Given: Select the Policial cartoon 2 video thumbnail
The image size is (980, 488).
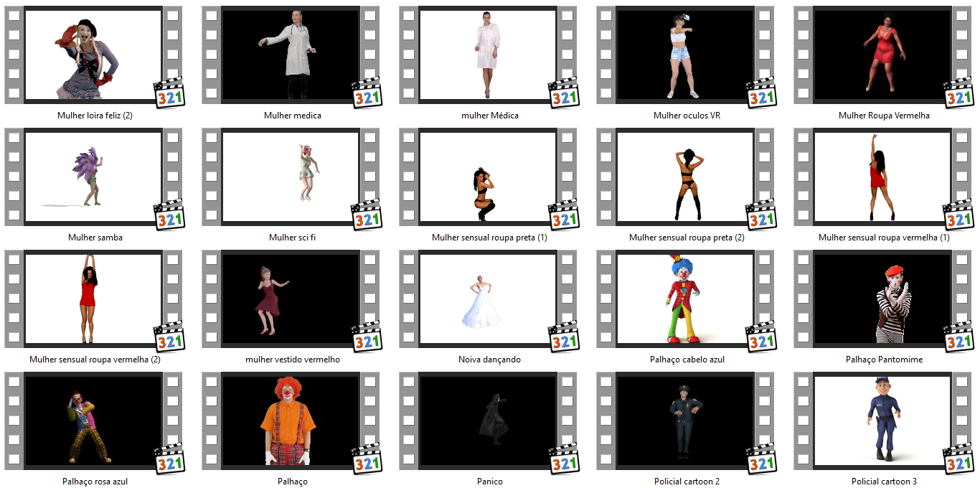Looking at the screenshot, I should pyautogui.click(x=685, y=421).
